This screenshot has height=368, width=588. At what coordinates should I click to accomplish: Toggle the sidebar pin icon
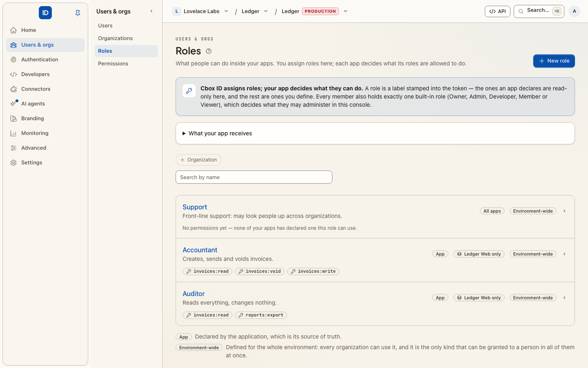click(78, 13)
